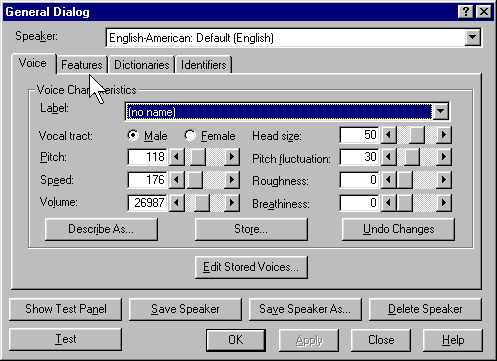Viewport: 497px width, 361px height.
Task: Decrease Roughness with the left arrow
Action: (388, 180)
